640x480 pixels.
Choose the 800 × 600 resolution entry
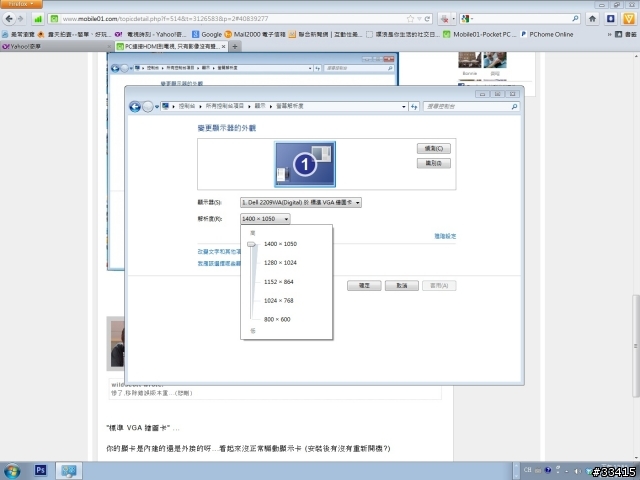coord(277,319)
